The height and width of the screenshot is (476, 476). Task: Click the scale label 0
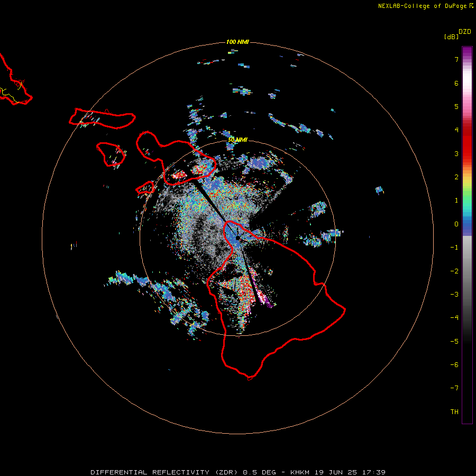click(x=456, y=224)
